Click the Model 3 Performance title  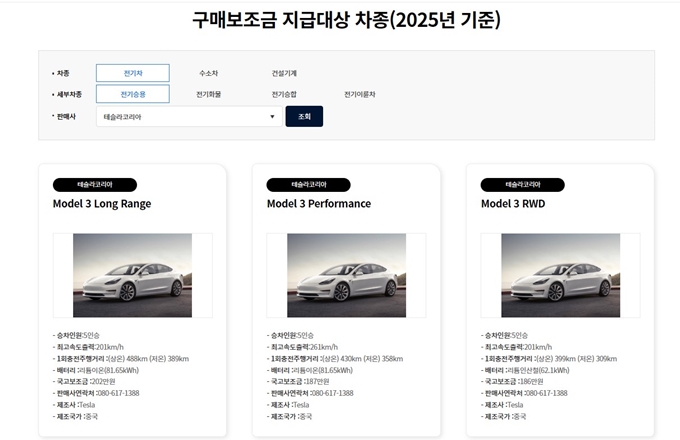(x=319, y=204)
